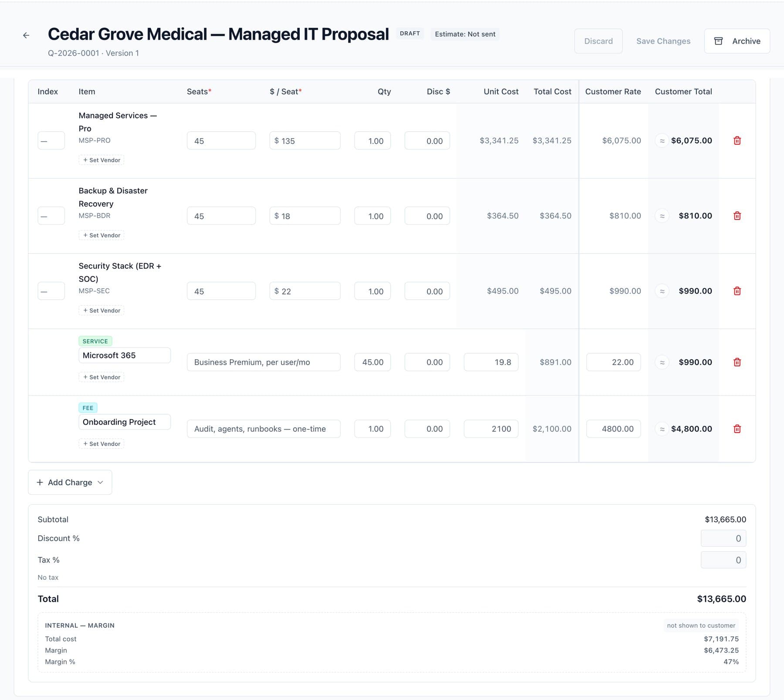784x700 pixels.
Task: Edit Onboarding Project unit cost 2100
Action: coord(491,429)
